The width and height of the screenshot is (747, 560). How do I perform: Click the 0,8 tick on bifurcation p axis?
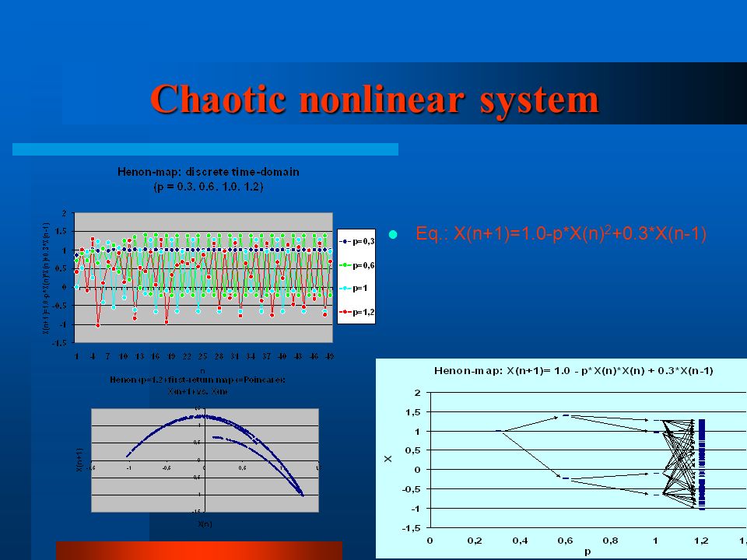(x=610, y=541)
